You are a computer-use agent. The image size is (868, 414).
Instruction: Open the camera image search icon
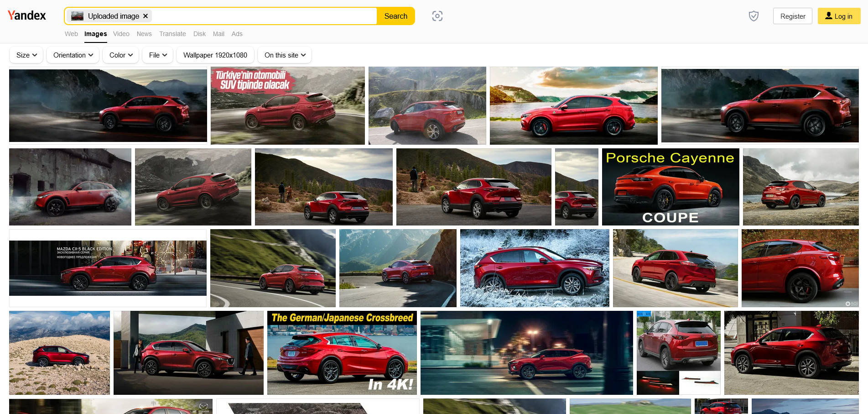pos(437,16)
